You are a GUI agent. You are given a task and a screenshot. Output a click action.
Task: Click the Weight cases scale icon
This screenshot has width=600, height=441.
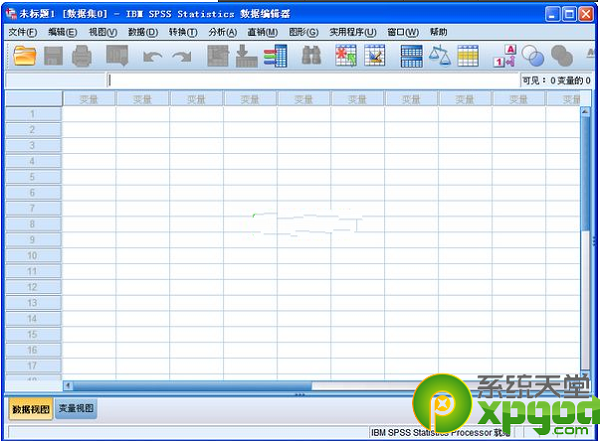coord(440,56)
